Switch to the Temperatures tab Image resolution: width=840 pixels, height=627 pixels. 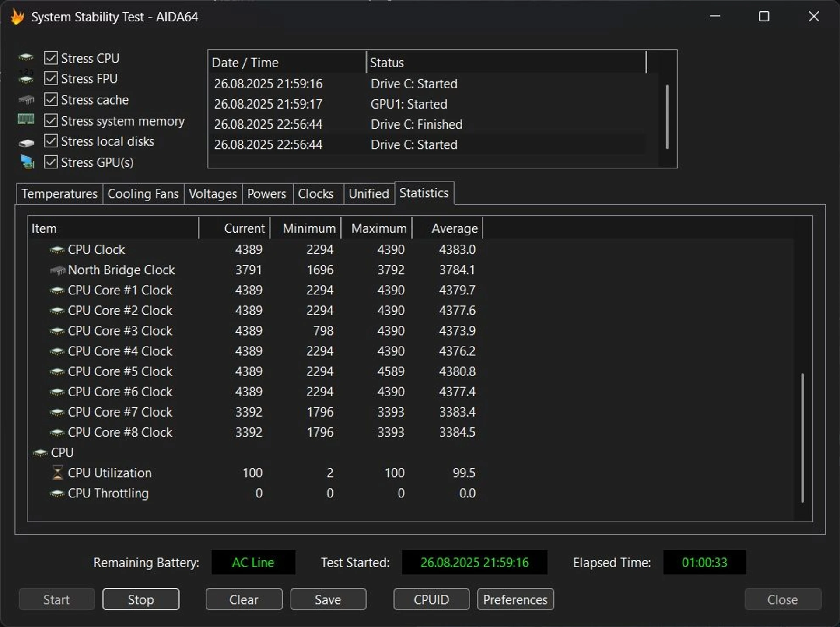(x=59, y=194)
